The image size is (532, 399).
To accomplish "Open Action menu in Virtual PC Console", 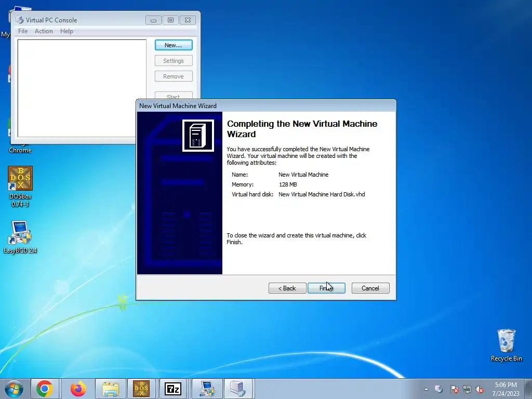I will pyautogui.click(x=44, y=31).
